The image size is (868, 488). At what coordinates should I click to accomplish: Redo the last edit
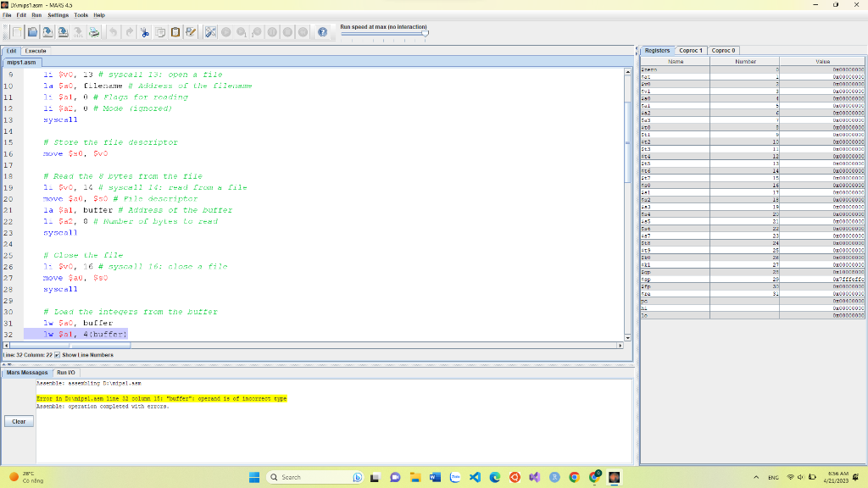click(x=129, y=32)
